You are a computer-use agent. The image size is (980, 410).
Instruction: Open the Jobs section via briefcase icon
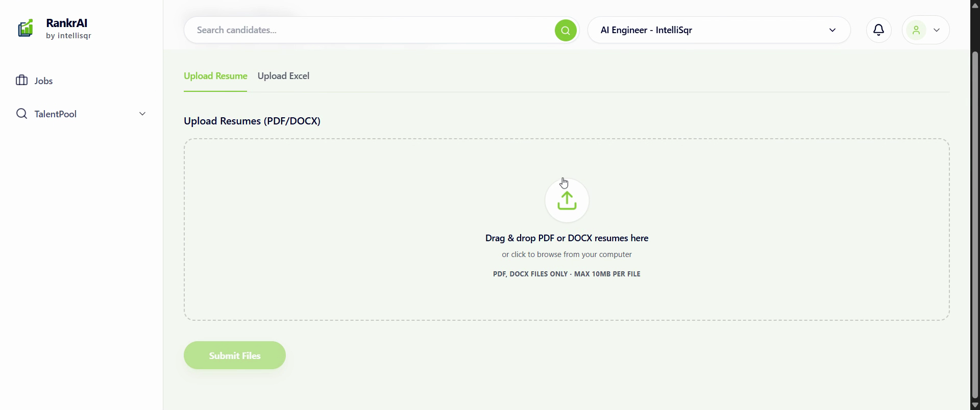point(20,81)
